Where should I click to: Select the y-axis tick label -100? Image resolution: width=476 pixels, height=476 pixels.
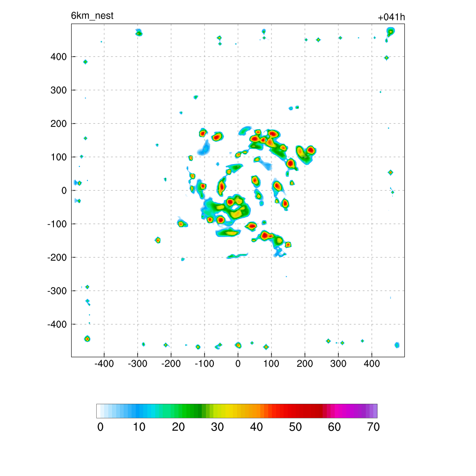(x=57, y=224)
